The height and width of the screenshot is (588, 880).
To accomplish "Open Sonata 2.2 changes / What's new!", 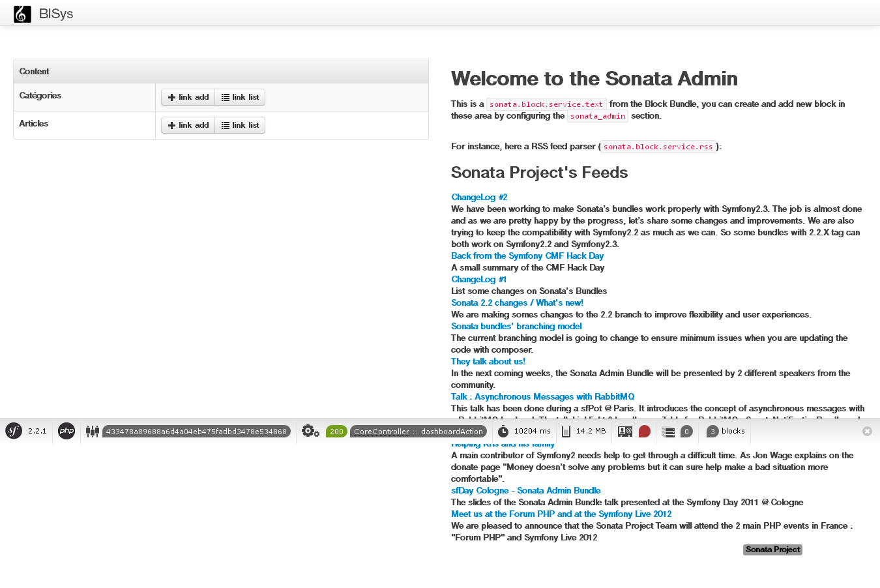I will click(517, 302).
